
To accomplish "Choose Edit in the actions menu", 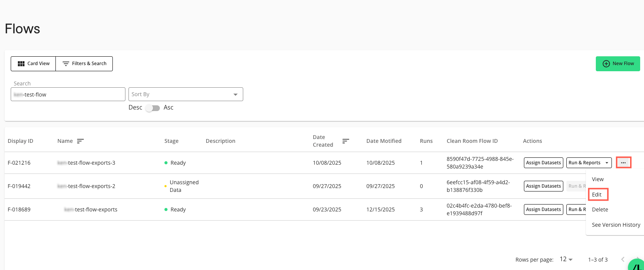I will point(597,195).
